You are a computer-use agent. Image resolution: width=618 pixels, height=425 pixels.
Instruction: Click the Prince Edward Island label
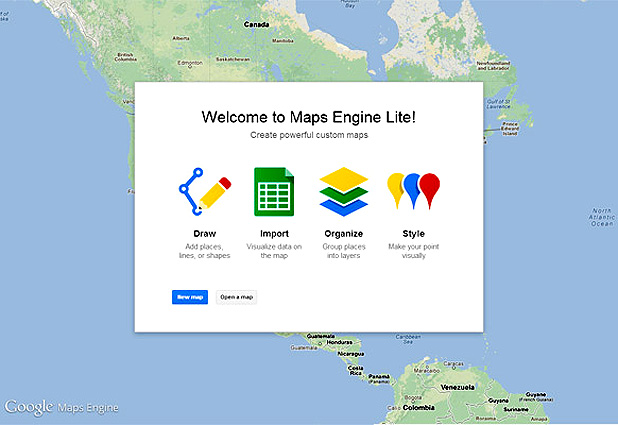pyautogui.click(x=510, y=129)
